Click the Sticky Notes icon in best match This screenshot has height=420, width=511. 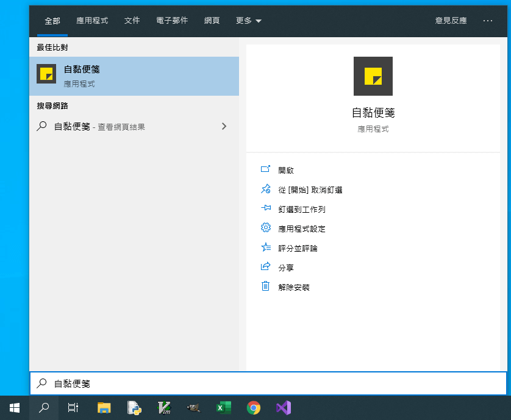(46, 74)
